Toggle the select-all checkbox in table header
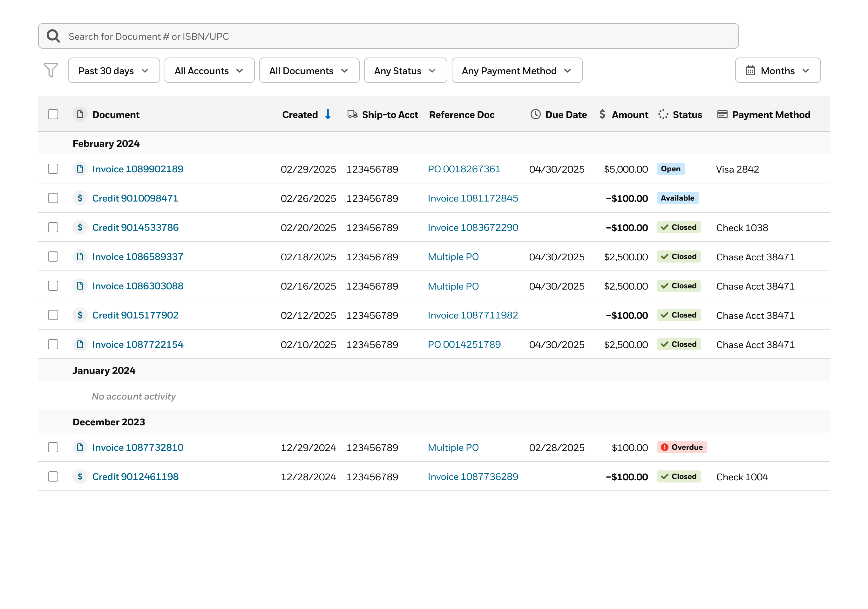Viewport: 868px width, 609px height. [53, 114]
